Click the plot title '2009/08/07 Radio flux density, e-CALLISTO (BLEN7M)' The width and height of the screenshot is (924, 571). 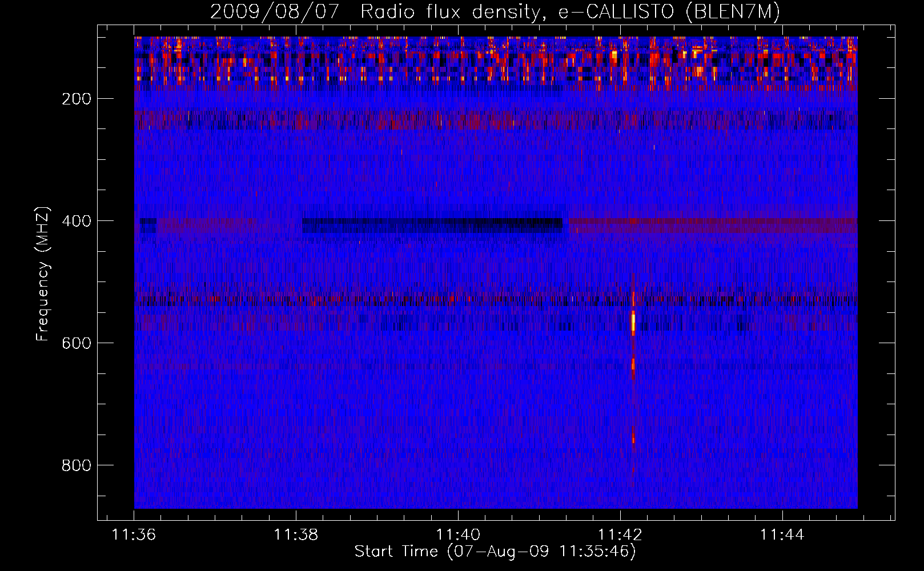click(495, 11)
